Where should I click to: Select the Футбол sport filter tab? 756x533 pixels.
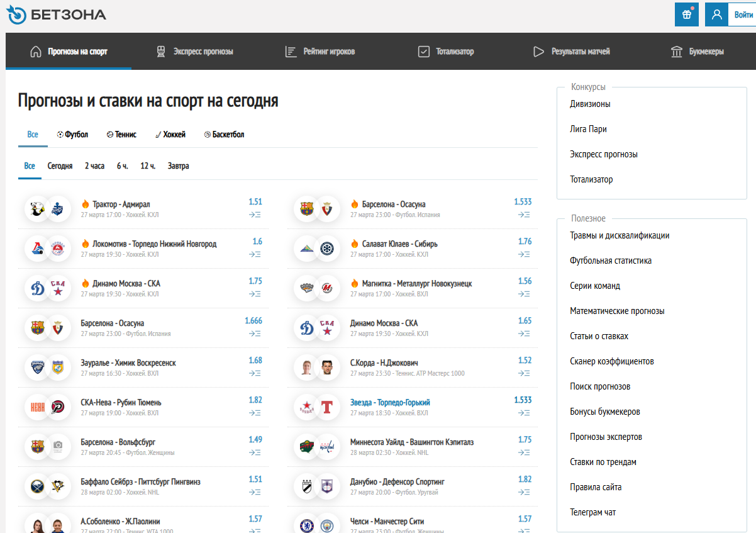coord(72,135)
